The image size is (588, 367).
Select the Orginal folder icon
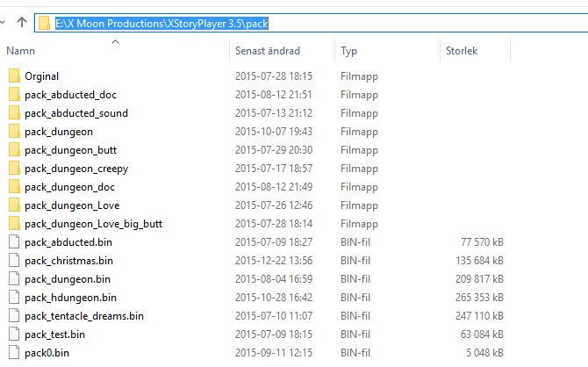[x=14, y=76]
